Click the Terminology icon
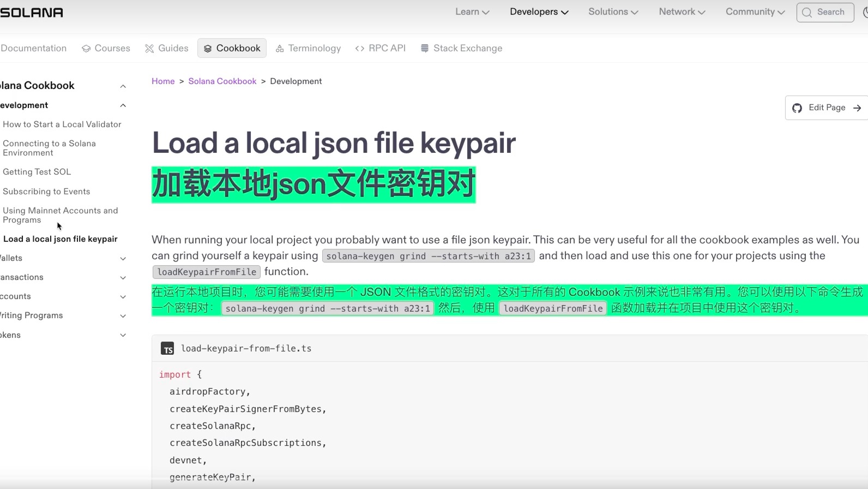This screenshot has width=868, height=489. tap(280, 49)
